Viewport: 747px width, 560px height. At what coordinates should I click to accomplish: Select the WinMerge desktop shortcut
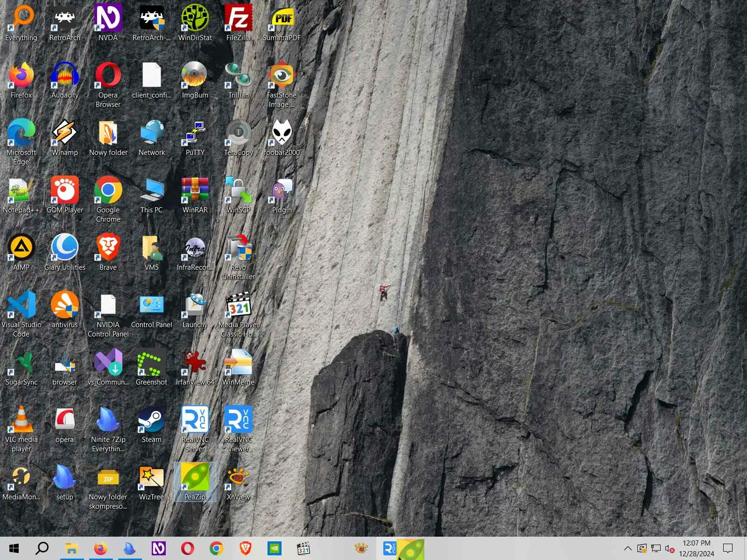(239, 367)
